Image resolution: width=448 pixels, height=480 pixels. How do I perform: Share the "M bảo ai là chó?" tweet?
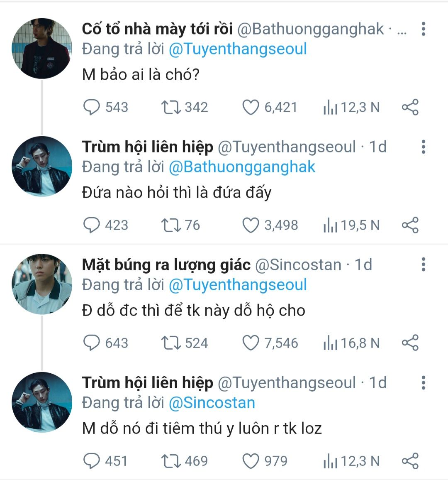tap(410, 107)
